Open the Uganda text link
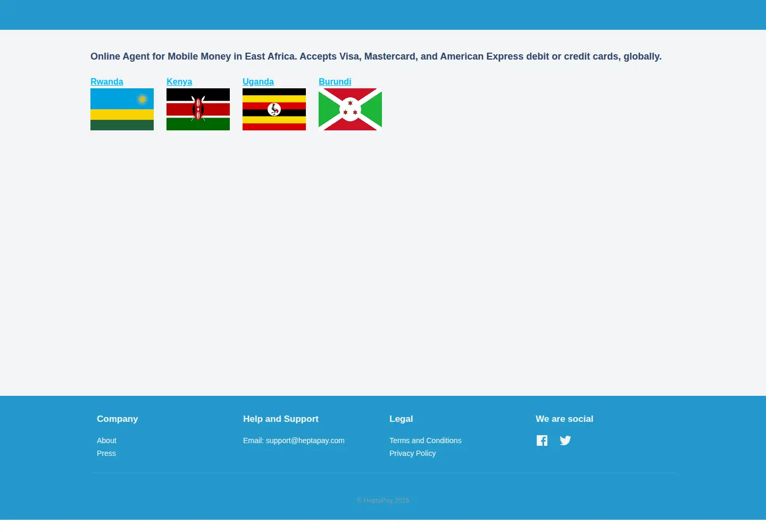 (258, 81)
